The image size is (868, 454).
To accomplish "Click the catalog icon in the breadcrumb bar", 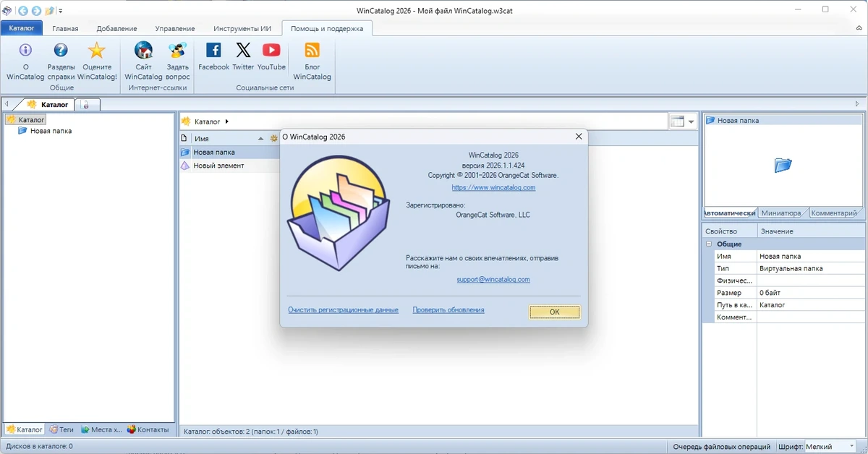I will [186, 121].
